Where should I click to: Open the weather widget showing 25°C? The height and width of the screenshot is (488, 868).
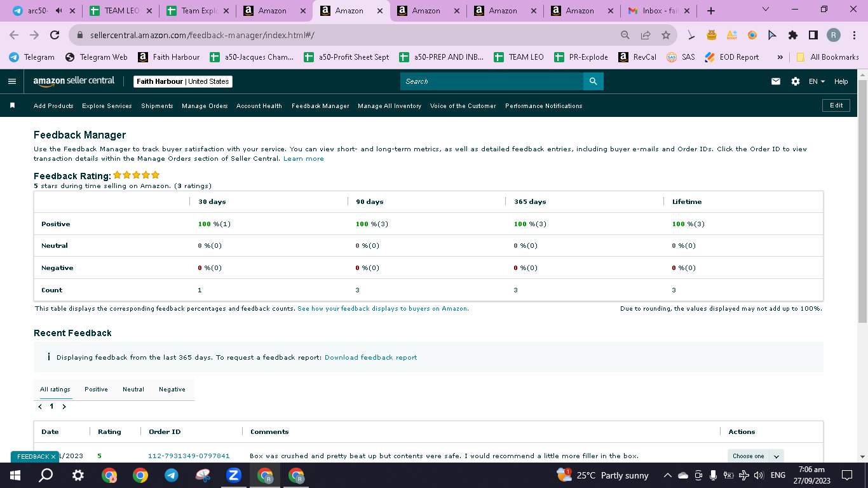click(602, 475)
